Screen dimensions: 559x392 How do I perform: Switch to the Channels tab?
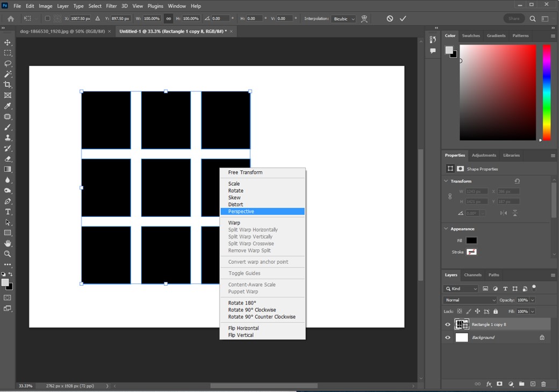(472, 275)
